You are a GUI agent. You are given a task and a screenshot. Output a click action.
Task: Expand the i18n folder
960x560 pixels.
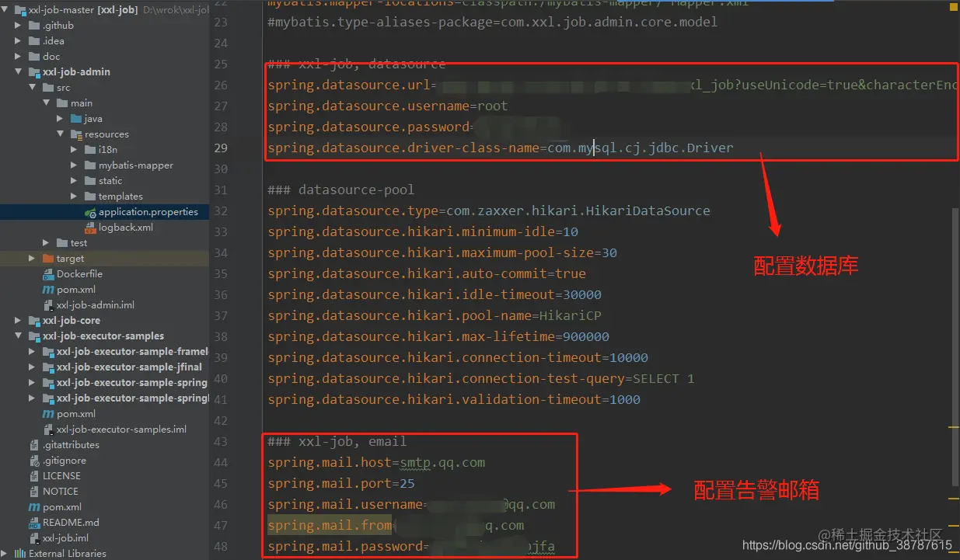(75, 150)
